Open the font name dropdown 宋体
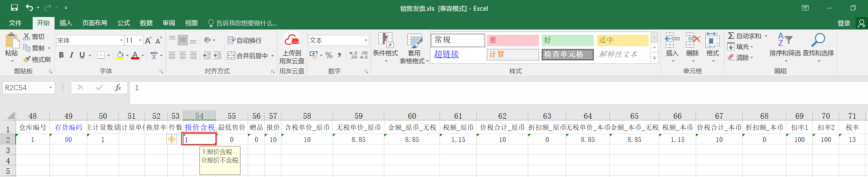 [x=121, y=41]
